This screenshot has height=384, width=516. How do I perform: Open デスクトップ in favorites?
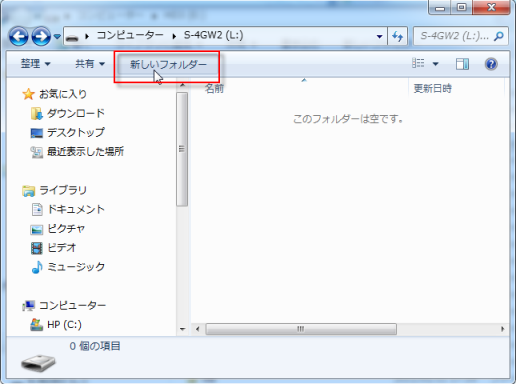pos(76,132)
